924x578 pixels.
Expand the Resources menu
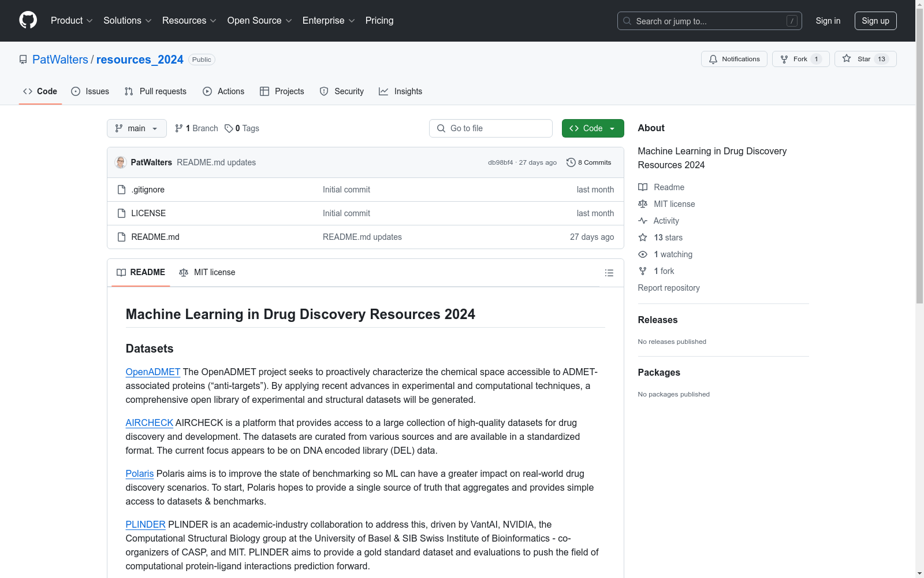[x=189, y=21]
